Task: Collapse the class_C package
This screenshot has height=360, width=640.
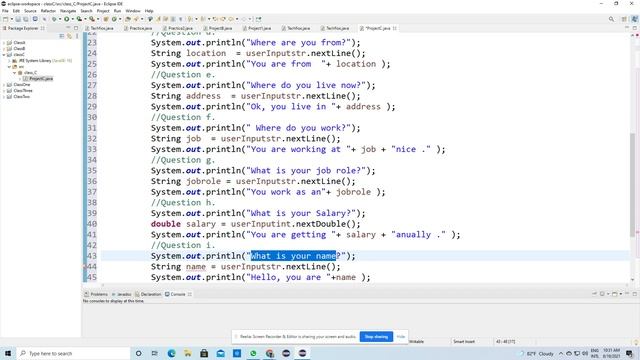Action: 15,73
